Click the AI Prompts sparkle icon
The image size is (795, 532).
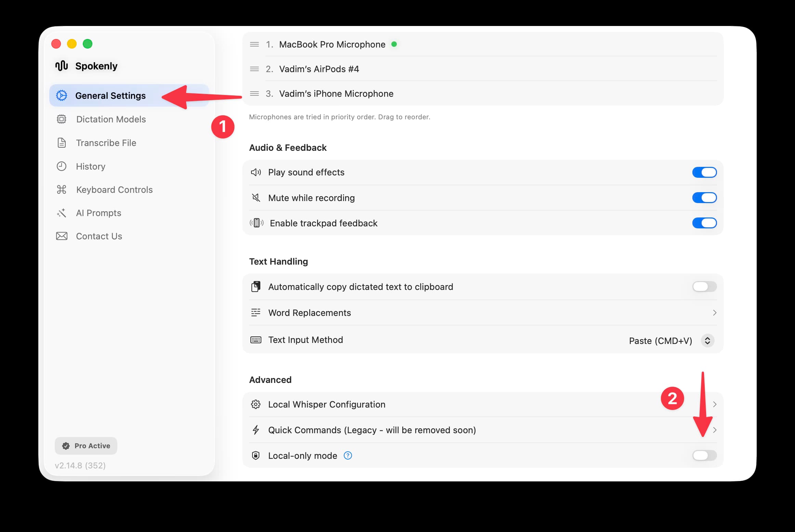(62, 213)
